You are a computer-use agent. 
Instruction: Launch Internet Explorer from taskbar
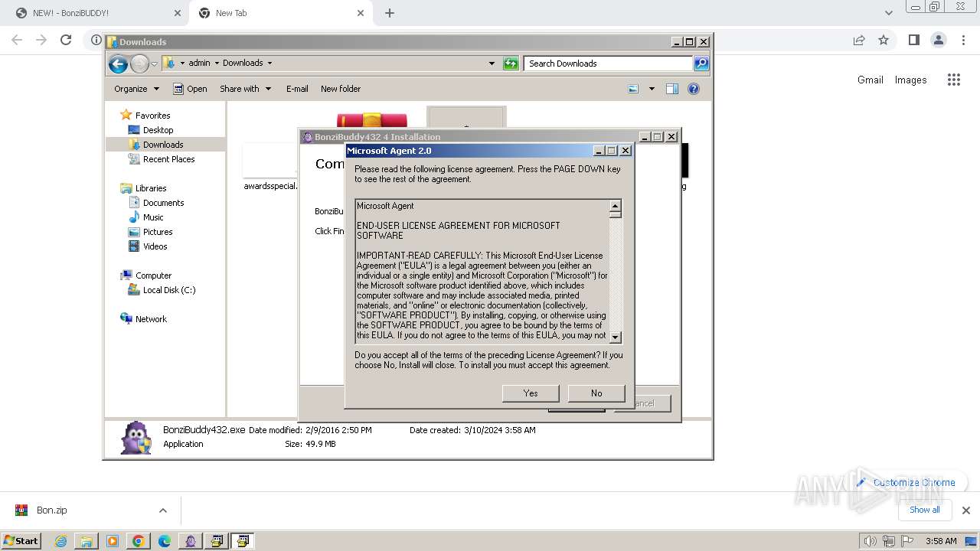(60, 541)
